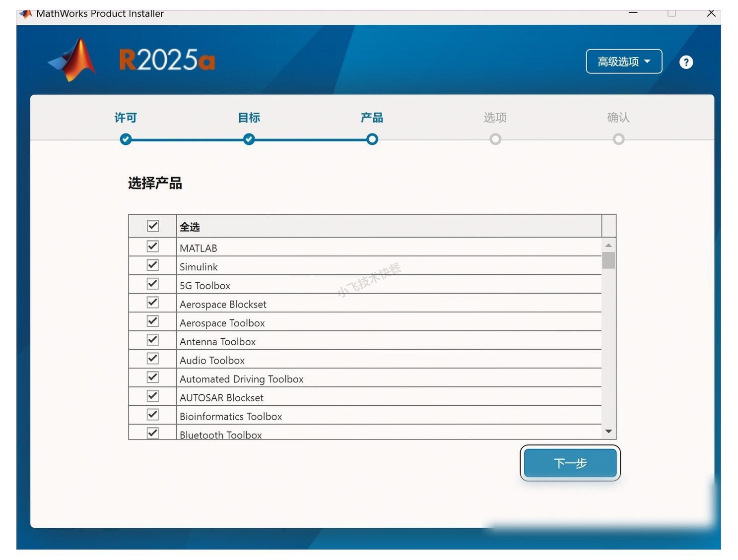This screenshot has height=560, width=738.
Task: Select the Audio Toolbox row text
Action: (212, 361)
